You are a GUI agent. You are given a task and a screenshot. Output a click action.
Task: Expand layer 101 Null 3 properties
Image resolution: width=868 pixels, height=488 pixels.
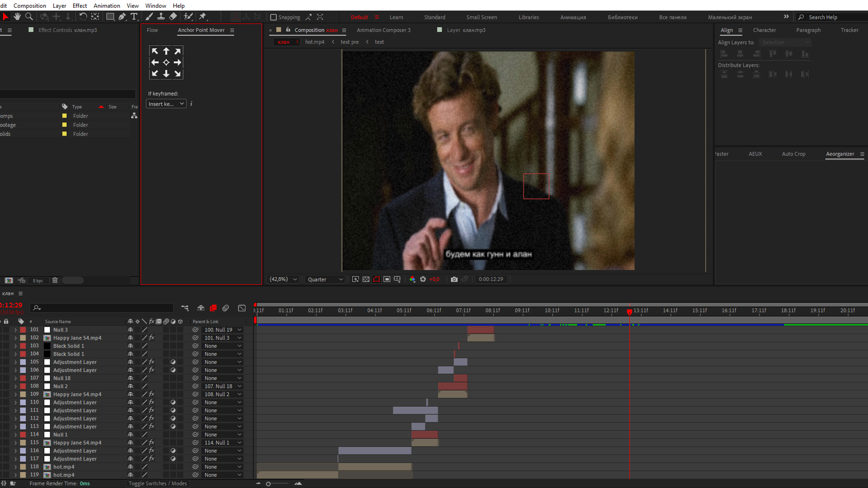coord(15,330)
